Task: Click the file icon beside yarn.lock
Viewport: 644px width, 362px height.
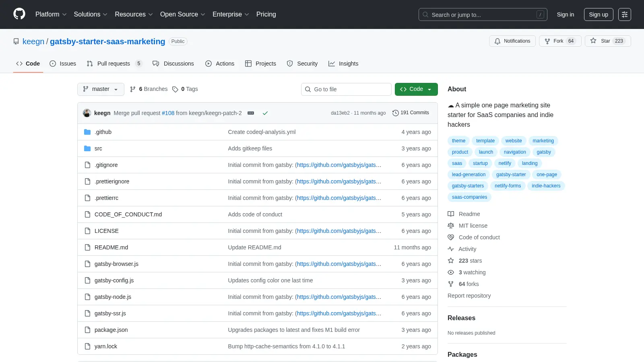Action: coord(87,346)
